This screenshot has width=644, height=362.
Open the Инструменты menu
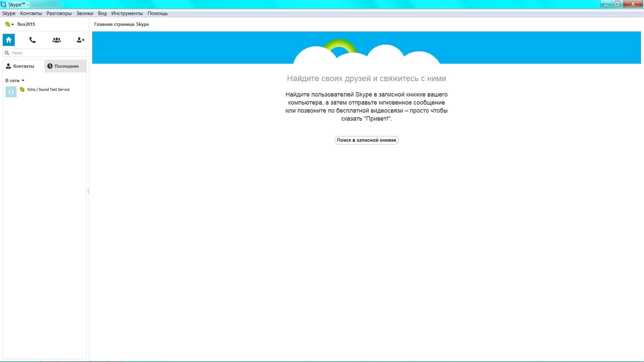pyautogui.click(x=127, y=13)
